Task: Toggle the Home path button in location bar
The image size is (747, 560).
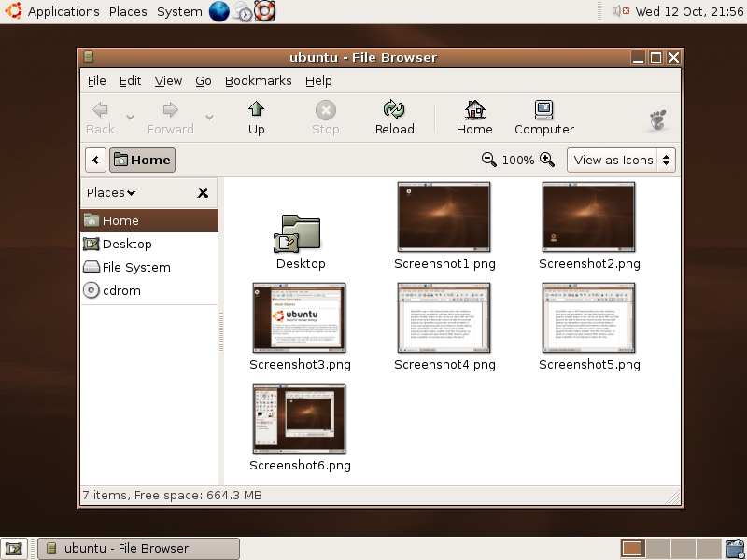Action: click(x=142, y=160)
